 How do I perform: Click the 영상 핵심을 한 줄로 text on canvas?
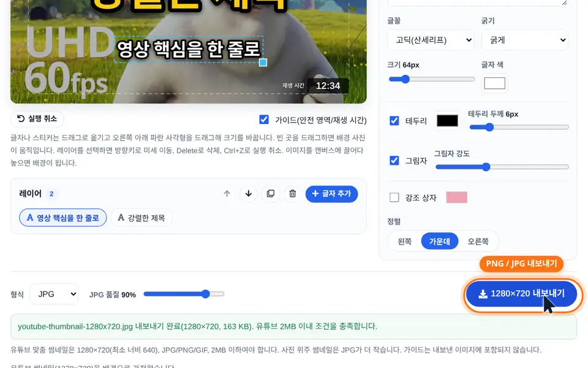click(x=189, y=50)
